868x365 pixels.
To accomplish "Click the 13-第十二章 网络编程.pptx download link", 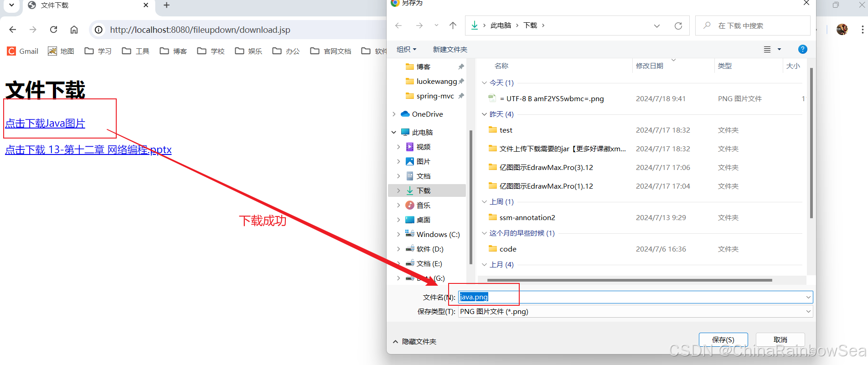I will point(88,150).
